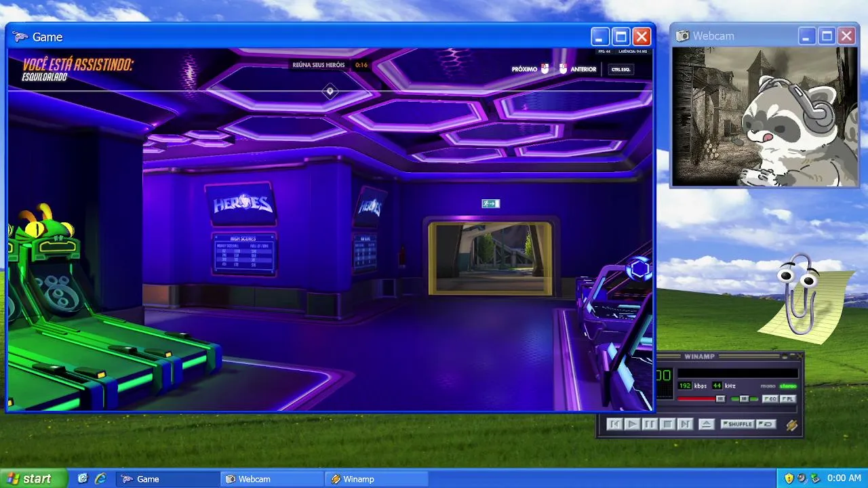
Task: Open the Start menu
Action: click(x=34, y=479)
